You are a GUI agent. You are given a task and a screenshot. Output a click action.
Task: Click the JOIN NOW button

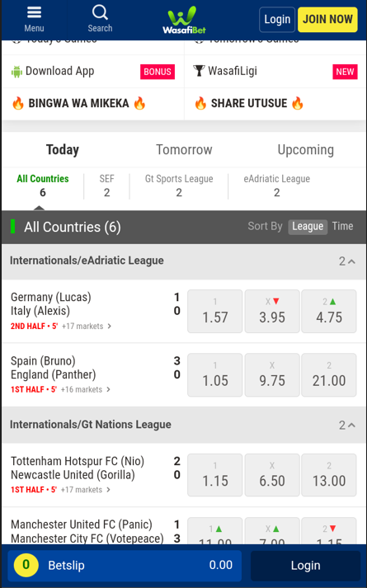tap(327, 20)
